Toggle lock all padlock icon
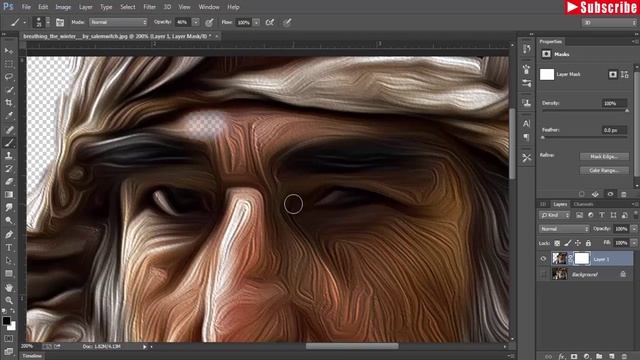Screen dimensions: 640x360 (x=588, y=243)
